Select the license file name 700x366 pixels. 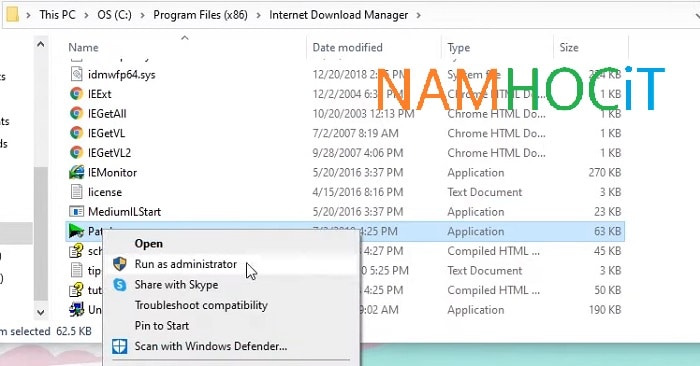click(x=105, y=192)
